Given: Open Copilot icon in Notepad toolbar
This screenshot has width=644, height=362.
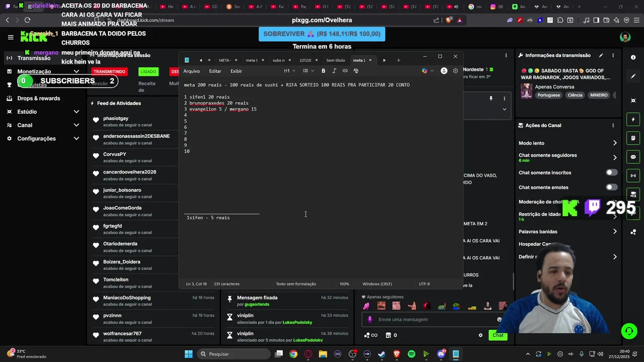Looking at the screenshot, I should coord(425,71).
